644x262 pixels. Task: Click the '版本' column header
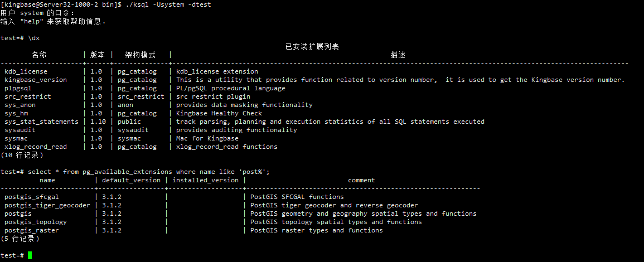[x=98, y=55]
